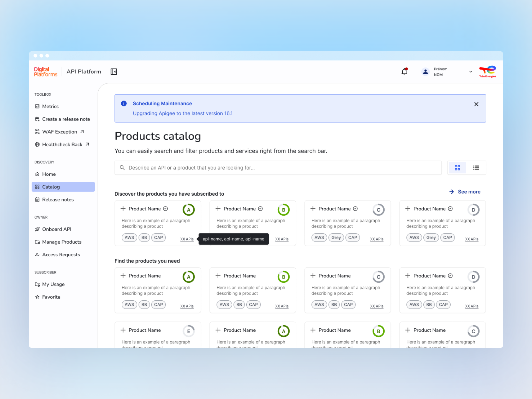The height and width of the screenshot is (399, 532).
Task: Click the Products catalog heading
Action: [158, 136]
